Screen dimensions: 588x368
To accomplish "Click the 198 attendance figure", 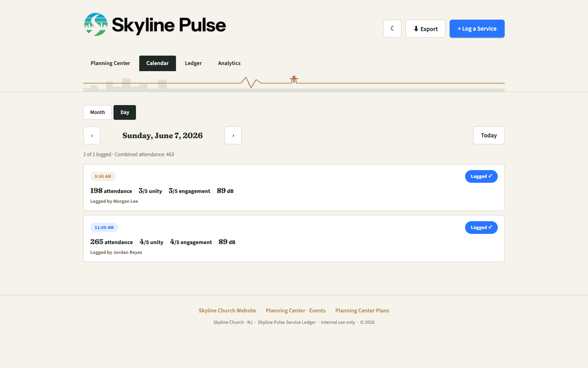I will point(111,191).
